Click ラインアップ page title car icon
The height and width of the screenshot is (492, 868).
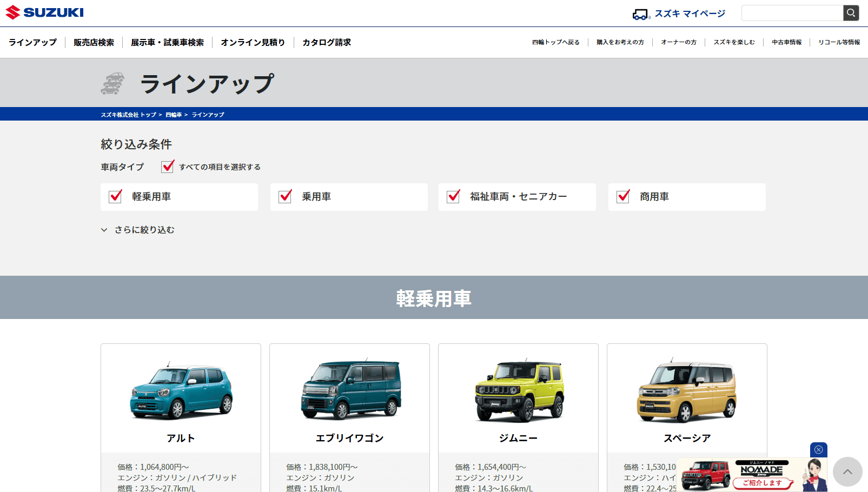pyautogui.click(x=112, y=83)
